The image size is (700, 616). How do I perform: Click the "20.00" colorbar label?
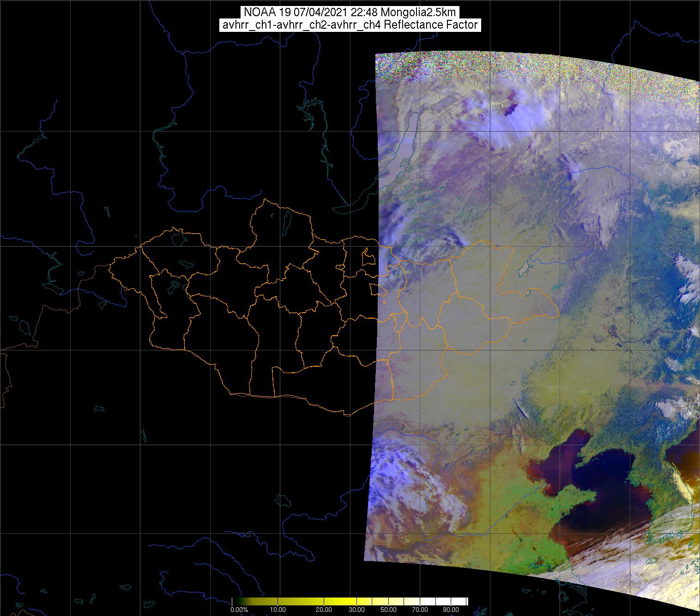pyautogui.click(x=324, y=610)
